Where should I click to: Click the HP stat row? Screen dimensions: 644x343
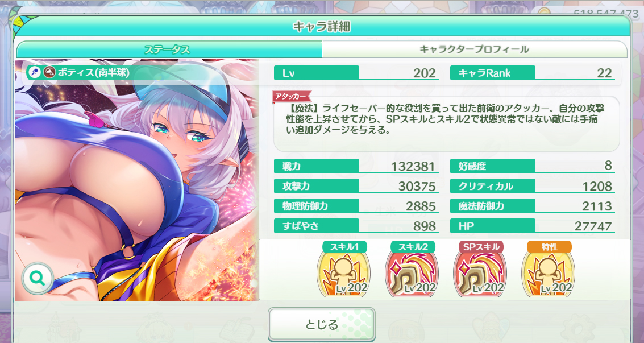coord(532,225)
